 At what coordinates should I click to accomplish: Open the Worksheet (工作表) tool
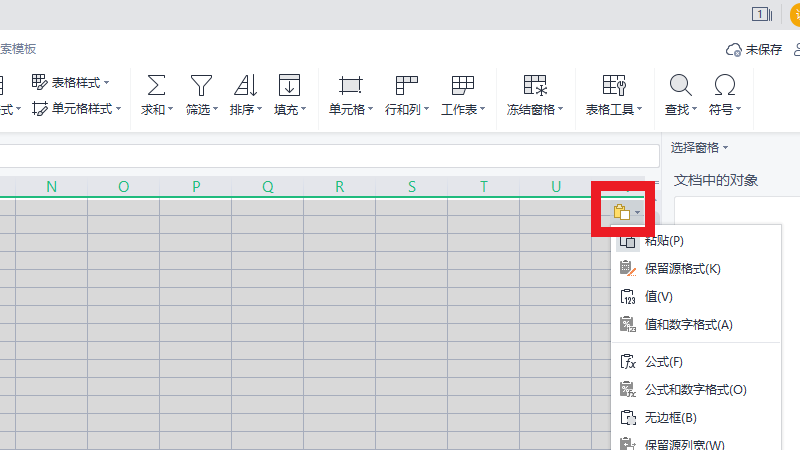tap(462, 85)
